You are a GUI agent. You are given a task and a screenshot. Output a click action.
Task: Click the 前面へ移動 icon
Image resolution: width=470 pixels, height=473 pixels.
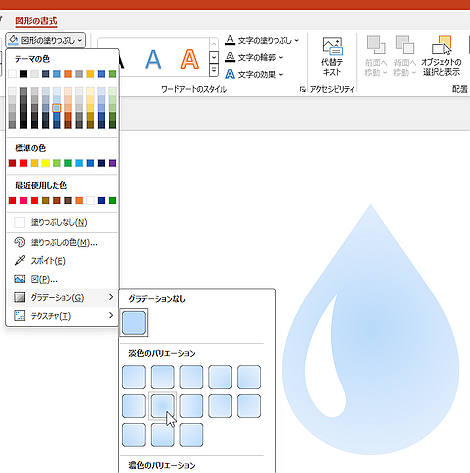point(376,45)
